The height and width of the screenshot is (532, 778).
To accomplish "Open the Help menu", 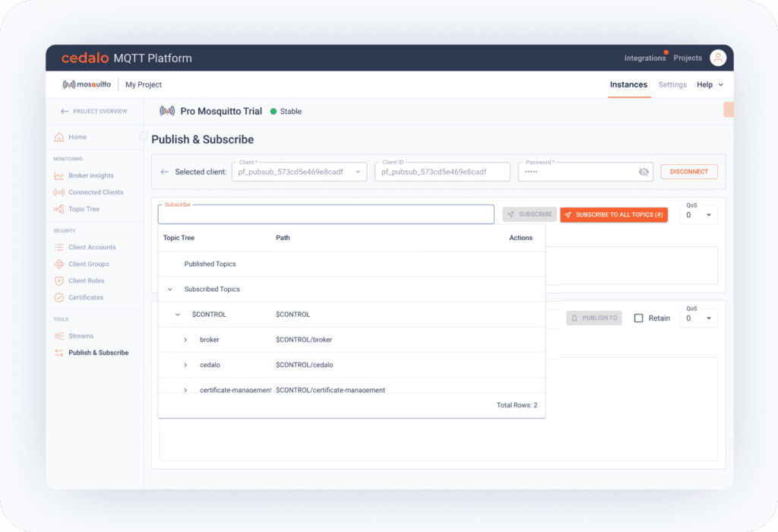I will (710, 85).
